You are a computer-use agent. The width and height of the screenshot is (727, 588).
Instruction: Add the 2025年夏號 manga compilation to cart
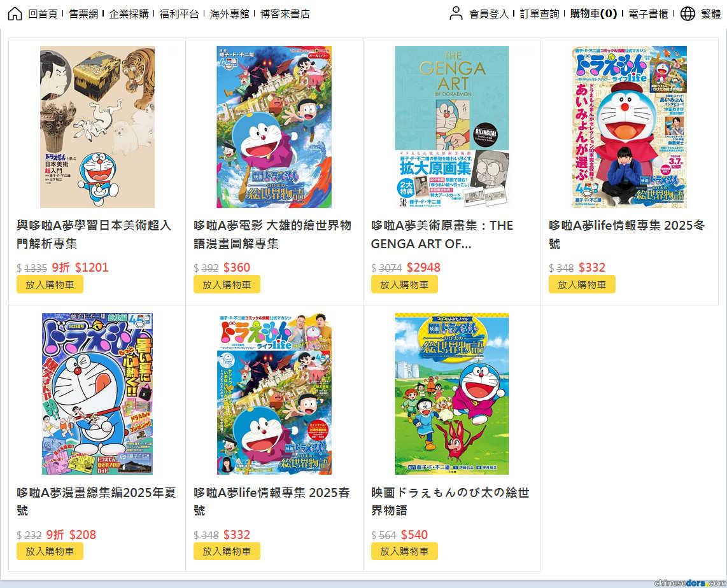[x=50, y=551]
